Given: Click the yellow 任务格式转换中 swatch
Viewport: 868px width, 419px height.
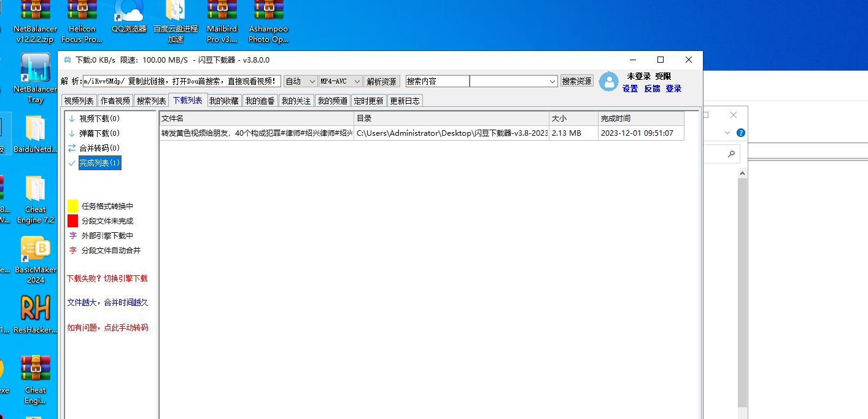Looking at the screenshot, I should [72, 206].
